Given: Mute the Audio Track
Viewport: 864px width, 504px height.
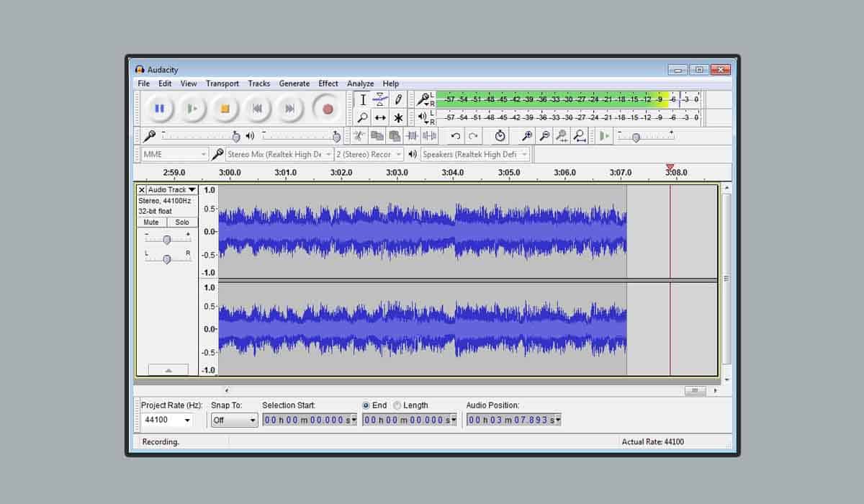Looking at the screenshot, I should (151, 222).
